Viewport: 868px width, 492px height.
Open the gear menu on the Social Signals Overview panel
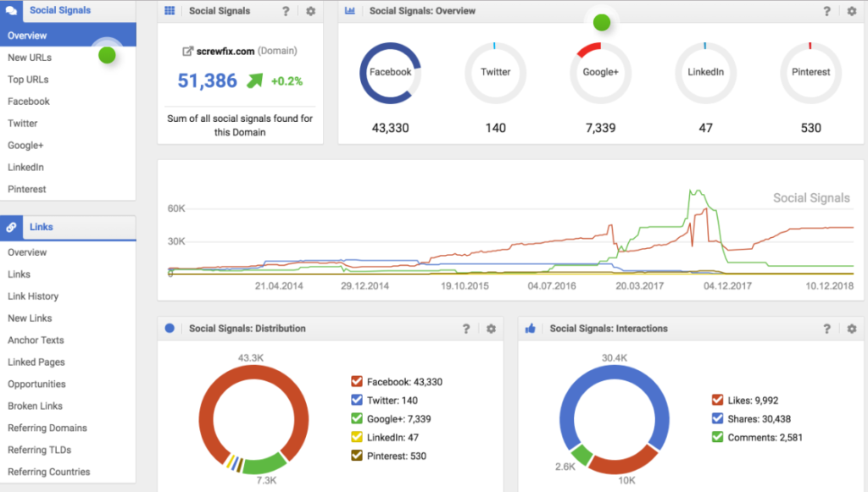(852, 11)
